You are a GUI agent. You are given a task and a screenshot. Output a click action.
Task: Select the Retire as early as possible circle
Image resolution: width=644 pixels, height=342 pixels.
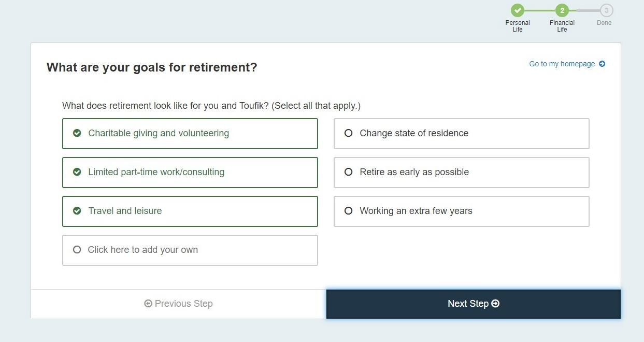349,172
